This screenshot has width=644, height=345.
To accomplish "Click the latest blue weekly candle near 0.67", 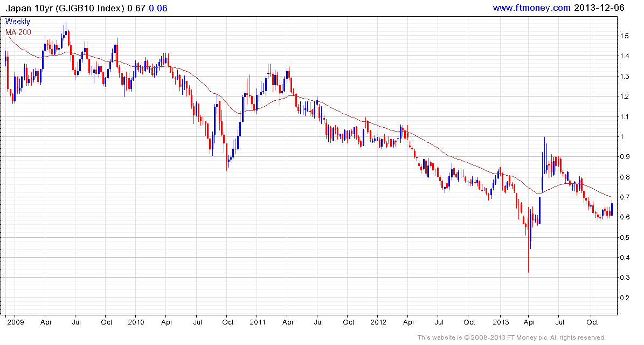I will point(612,208).
